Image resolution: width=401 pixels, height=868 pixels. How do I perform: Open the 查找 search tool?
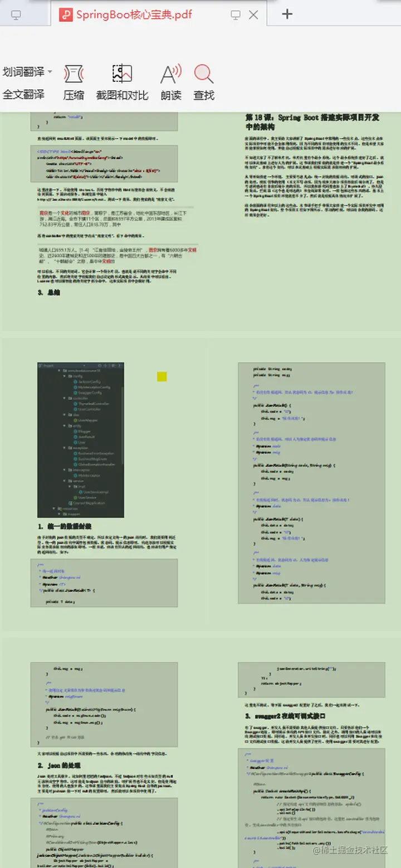[204, 83]
